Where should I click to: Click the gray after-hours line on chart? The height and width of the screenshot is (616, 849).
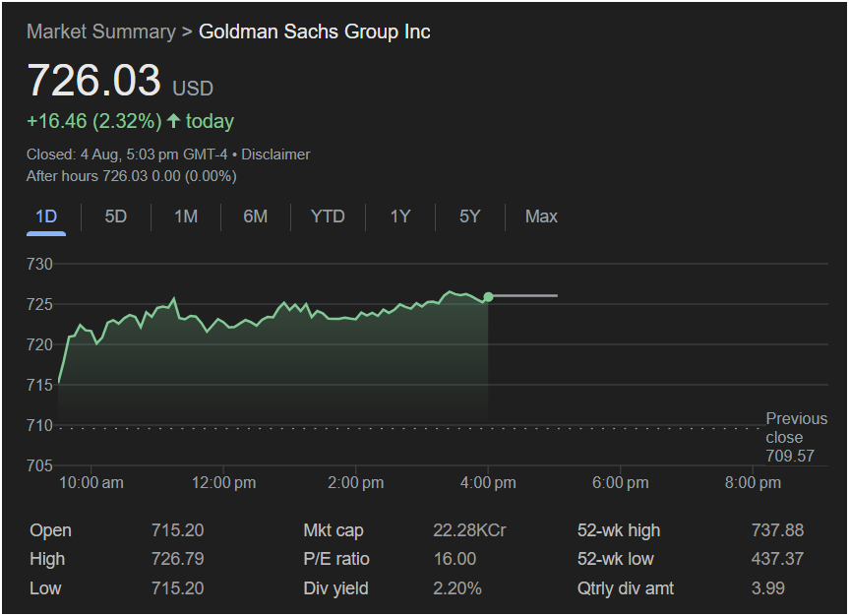[525, 295]
